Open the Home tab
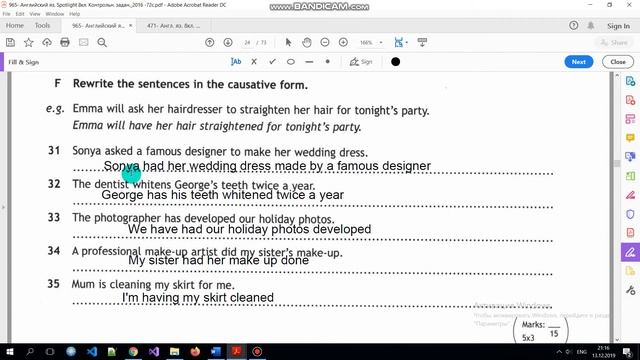This screenshot has width=640, height=360. (x=15, y=26)
